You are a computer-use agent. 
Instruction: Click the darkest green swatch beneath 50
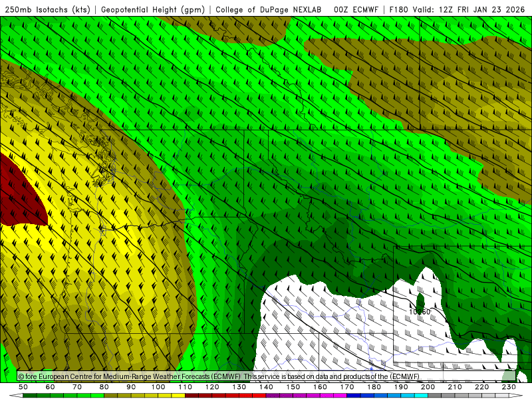click(x=30, y=396)
